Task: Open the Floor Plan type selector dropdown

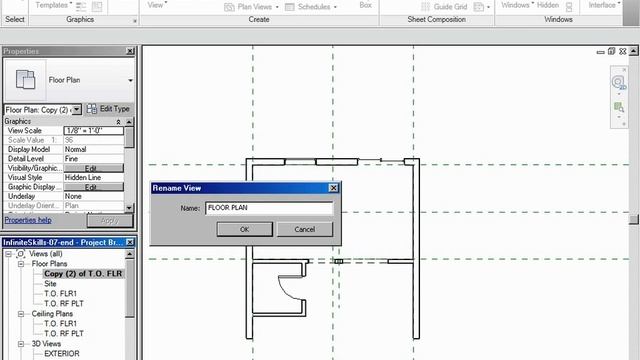Action: tap(130, 80)
